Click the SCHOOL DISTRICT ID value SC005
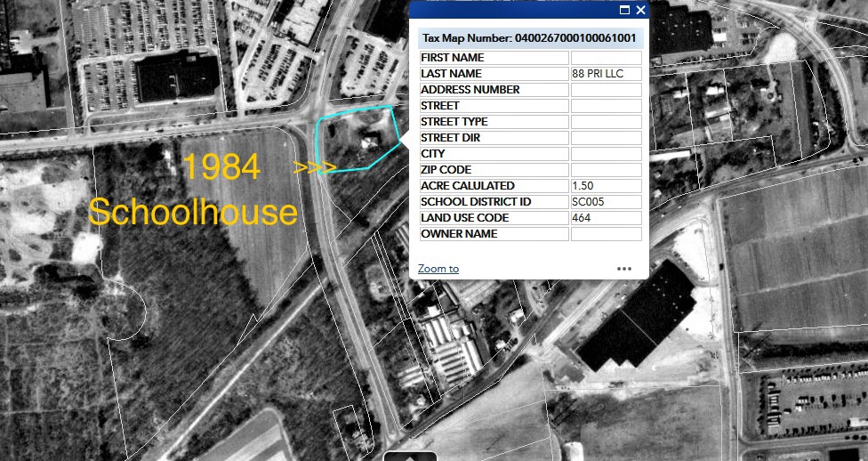 coord(606,202)
